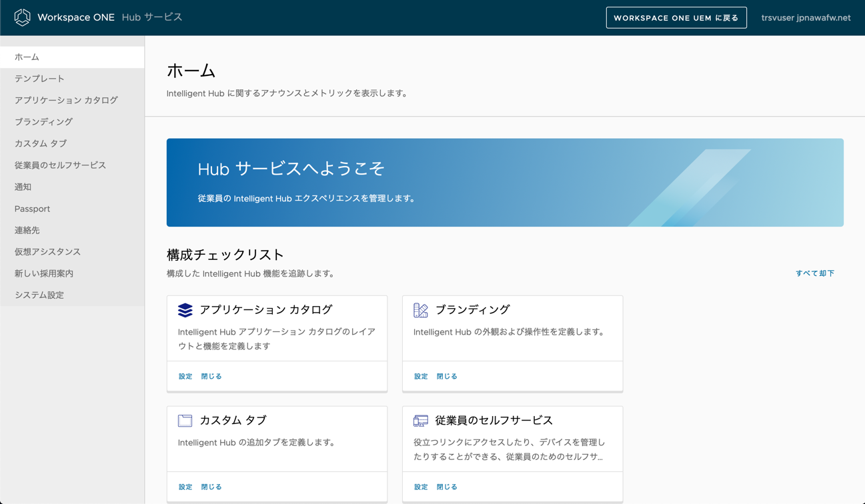The image size is (865, 504).
Task: Open 新しい採用案内 sidebar item
Action: tap(72, 273)
